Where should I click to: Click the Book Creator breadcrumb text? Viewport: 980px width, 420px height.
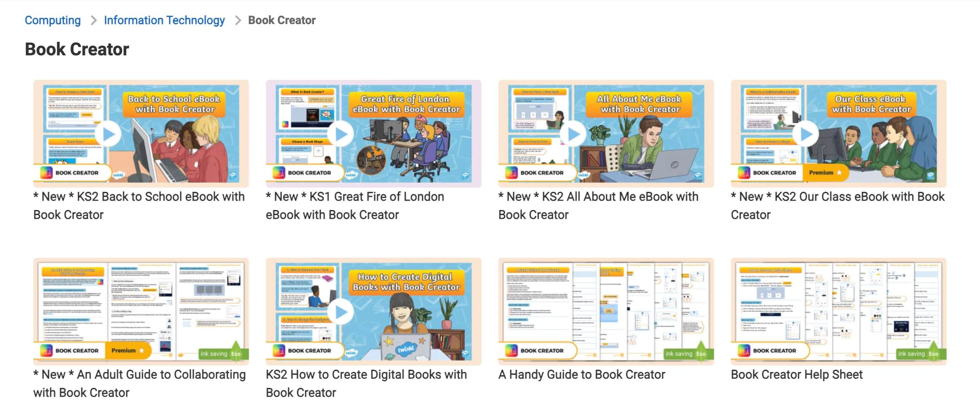point(282,20)
